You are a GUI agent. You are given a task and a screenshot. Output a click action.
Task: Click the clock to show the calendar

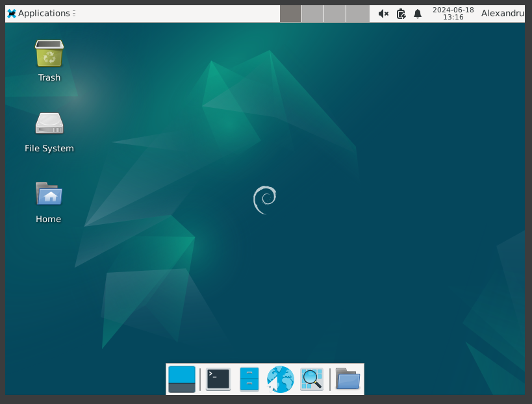pyautogui.click(x=453, y=13)
